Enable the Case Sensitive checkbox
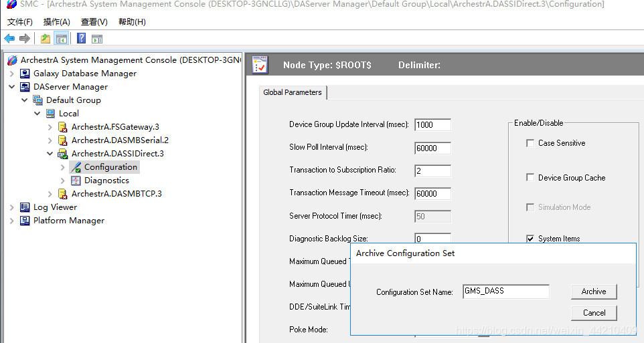Viewport: 644px width, 343px height. 530,143
